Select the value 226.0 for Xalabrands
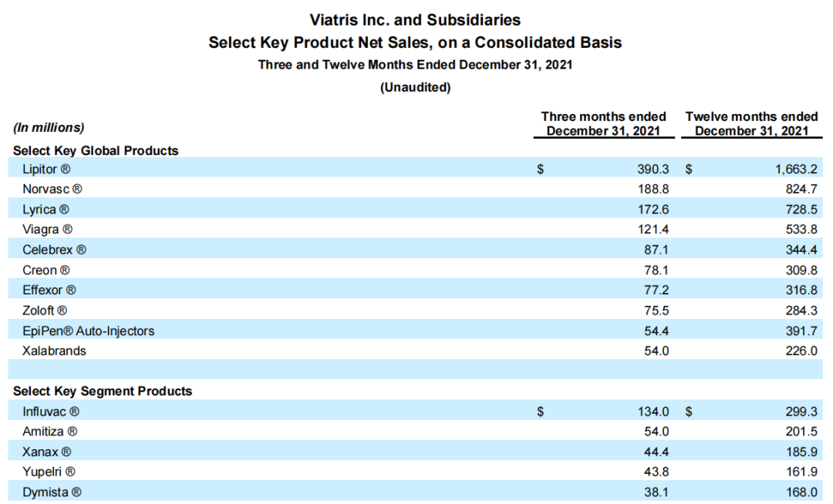 tap(801, 351)
